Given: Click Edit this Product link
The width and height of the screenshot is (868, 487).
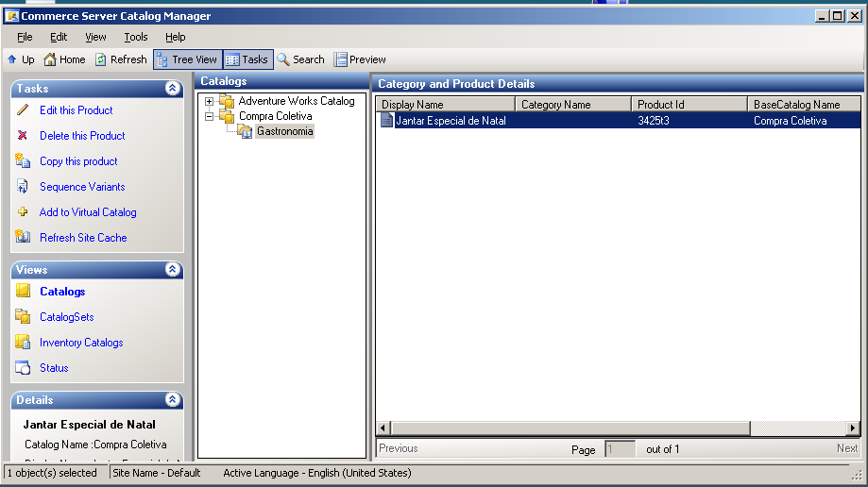Looking at the screenshot, I should pyautogui.click(x=76, y=110).
